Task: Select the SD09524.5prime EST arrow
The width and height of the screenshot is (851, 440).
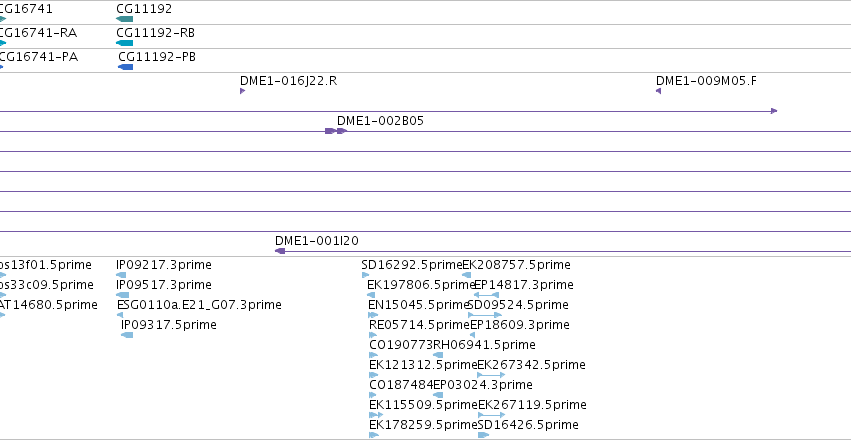Action: (485, 315)
